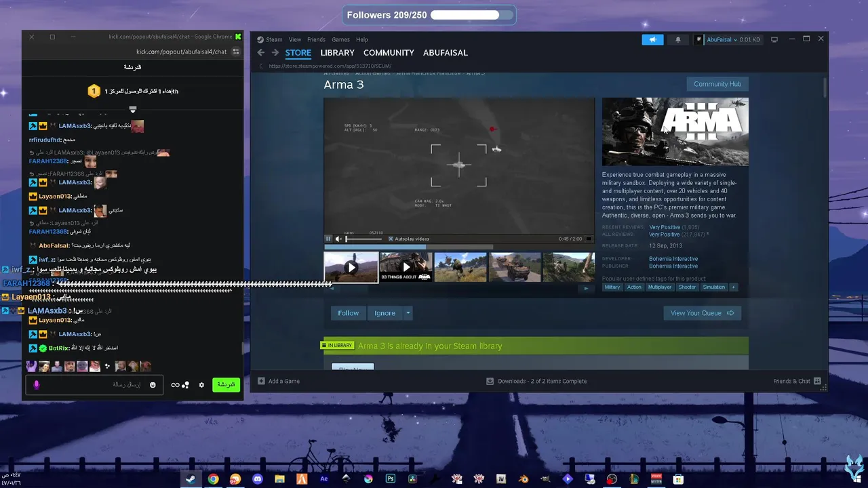Open Photoshop from the taskbar
The image size is (868, 488).
(391, 479)
